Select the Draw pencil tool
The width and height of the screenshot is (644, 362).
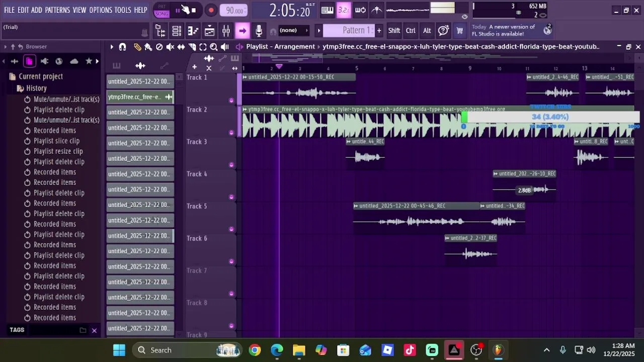pyautogui.click(x=137, y=47)
